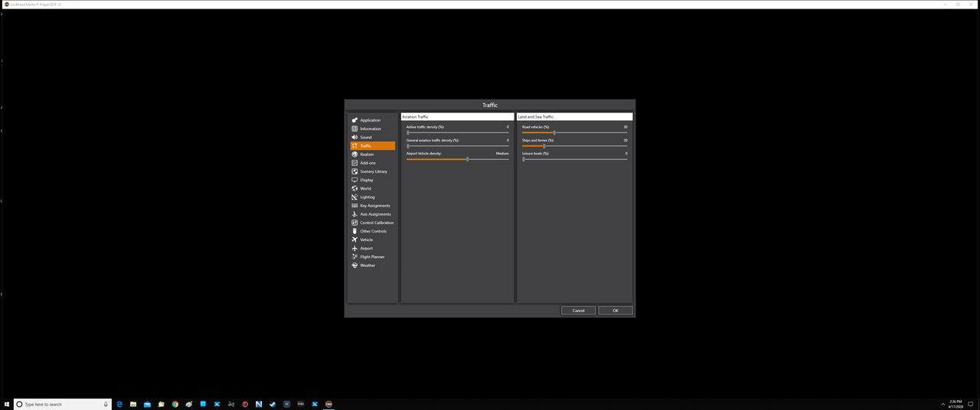Adjust the Airline traffic density slider
This screenshot has height=410, width=980.
click(457, 132)
